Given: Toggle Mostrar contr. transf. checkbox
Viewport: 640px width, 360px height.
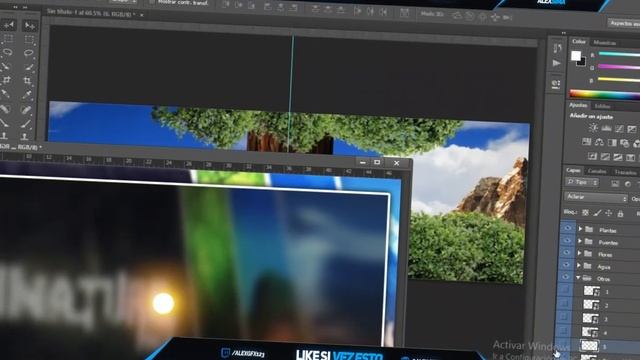Looking at the screenshot, I should tap(152, 2).
